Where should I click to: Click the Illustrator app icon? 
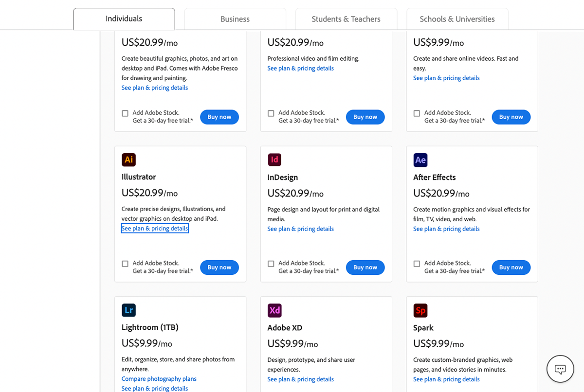tap(128, 160)
